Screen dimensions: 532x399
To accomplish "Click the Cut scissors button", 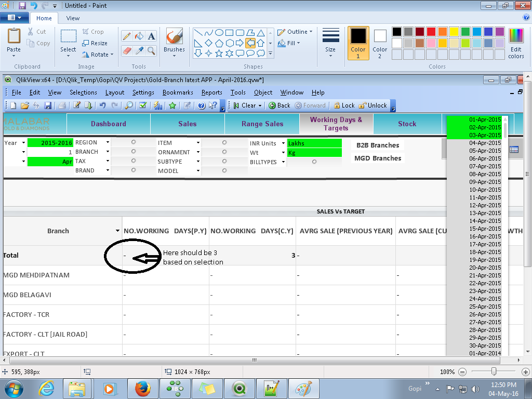I will pos(37,32).
